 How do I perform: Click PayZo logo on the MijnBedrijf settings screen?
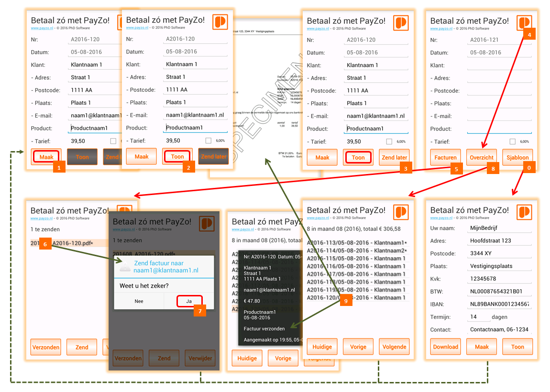[524, 212]
